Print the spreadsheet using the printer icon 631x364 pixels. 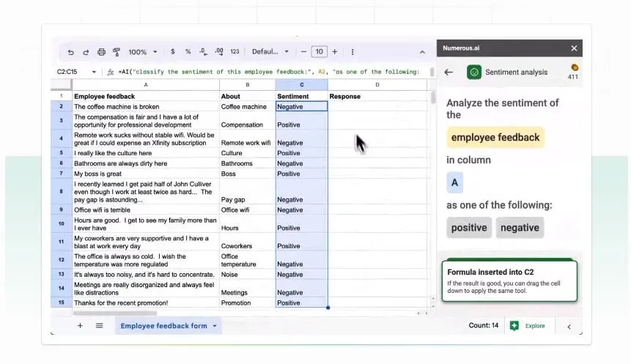pos(101,52)
